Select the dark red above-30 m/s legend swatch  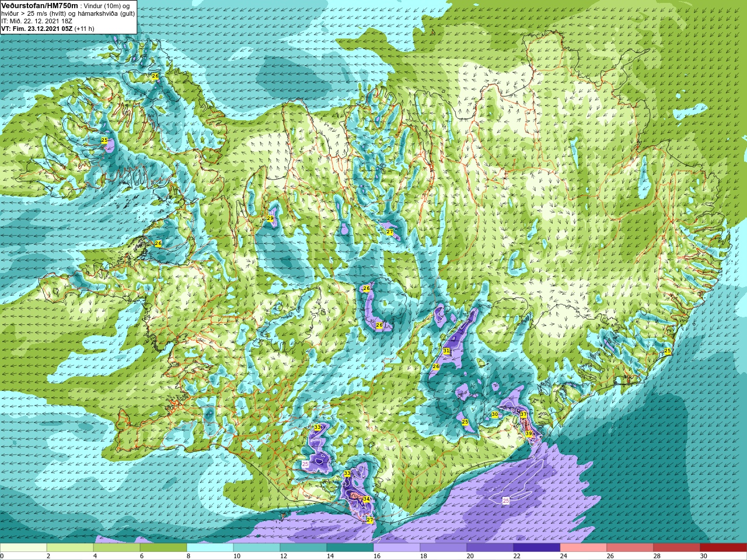pyautogui.click(x=724, y=547)
